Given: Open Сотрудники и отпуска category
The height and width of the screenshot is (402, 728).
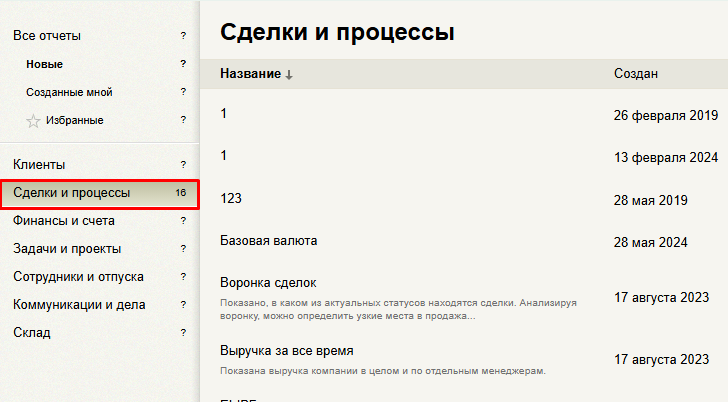Looking at the screenshot, I should tap(78, 276).
